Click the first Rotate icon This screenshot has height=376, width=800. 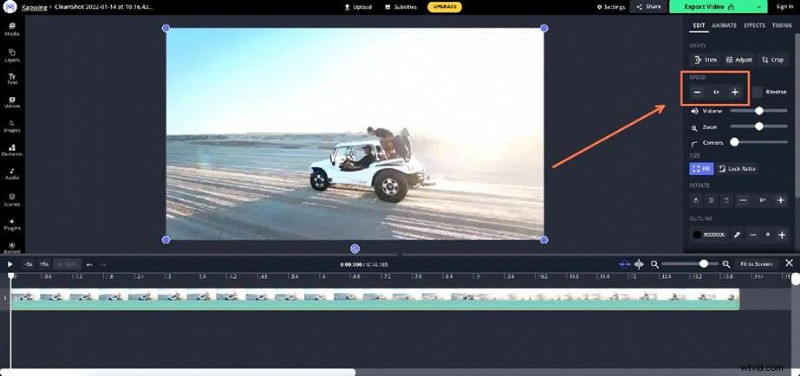point(696,201)
